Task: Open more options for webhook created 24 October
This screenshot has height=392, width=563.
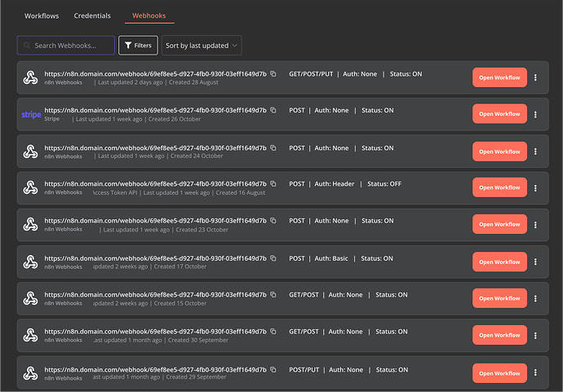Action: coord(535,152)
